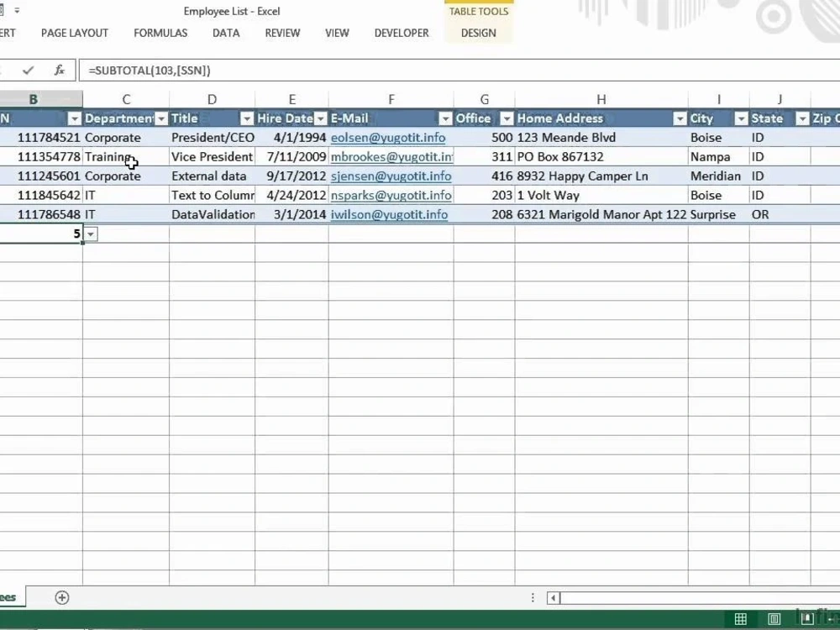Open the Home Address filter dropdown

[x=680, y=118]
